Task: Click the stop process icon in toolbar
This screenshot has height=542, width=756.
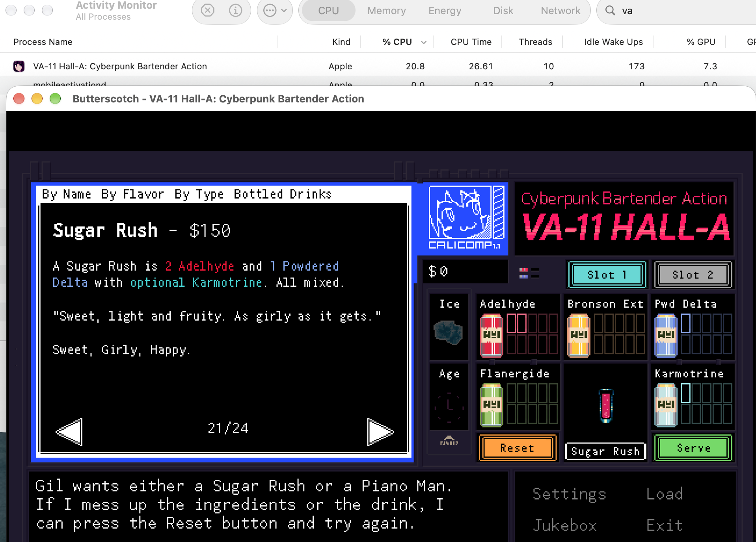Action: (207, 11)
